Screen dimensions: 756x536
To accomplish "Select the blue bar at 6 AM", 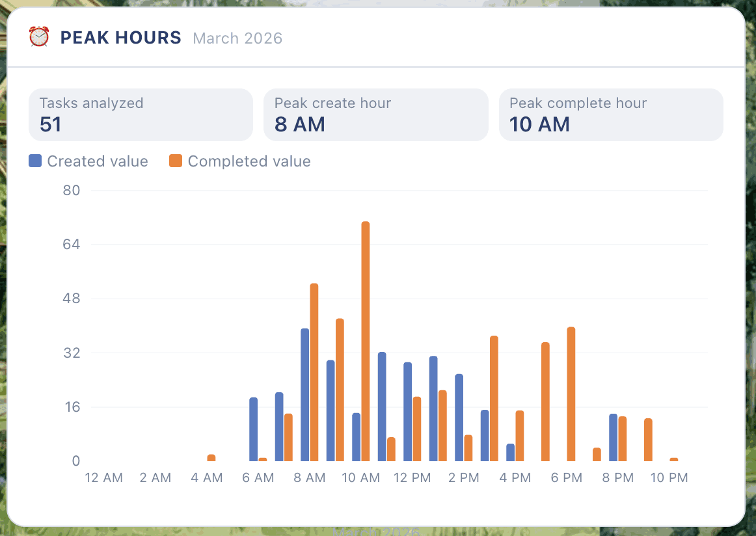I will [254, 429].
